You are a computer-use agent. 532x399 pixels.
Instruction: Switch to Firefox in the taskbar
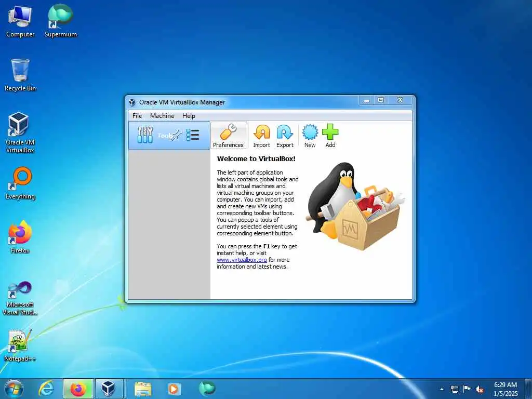tap(78, 389)
